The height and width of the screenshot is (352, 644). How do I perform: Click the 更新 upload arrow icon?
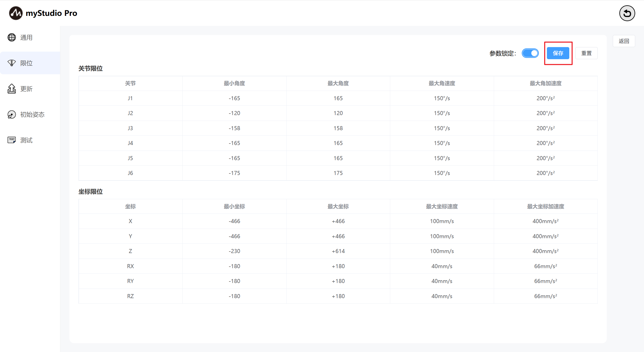[12, 89]
